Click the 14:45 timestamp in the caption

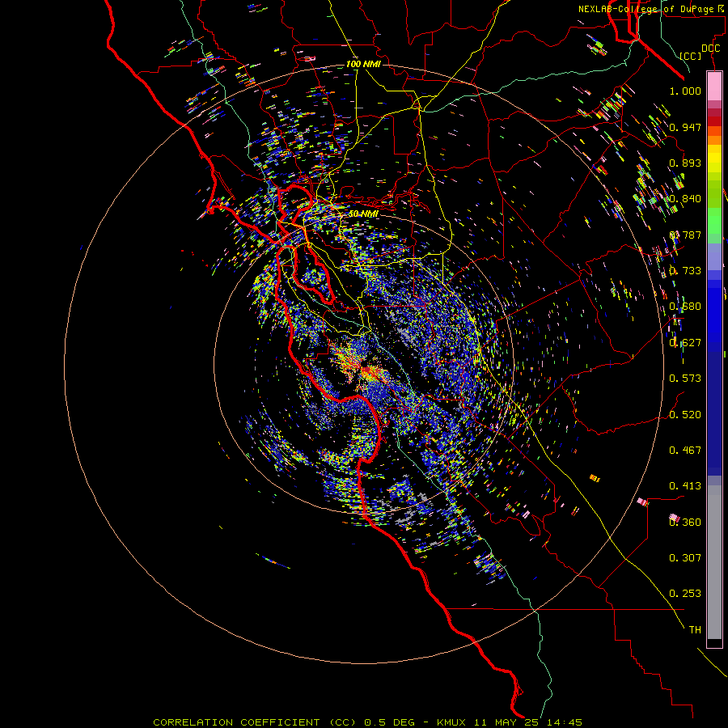click(x=564, y=722)
